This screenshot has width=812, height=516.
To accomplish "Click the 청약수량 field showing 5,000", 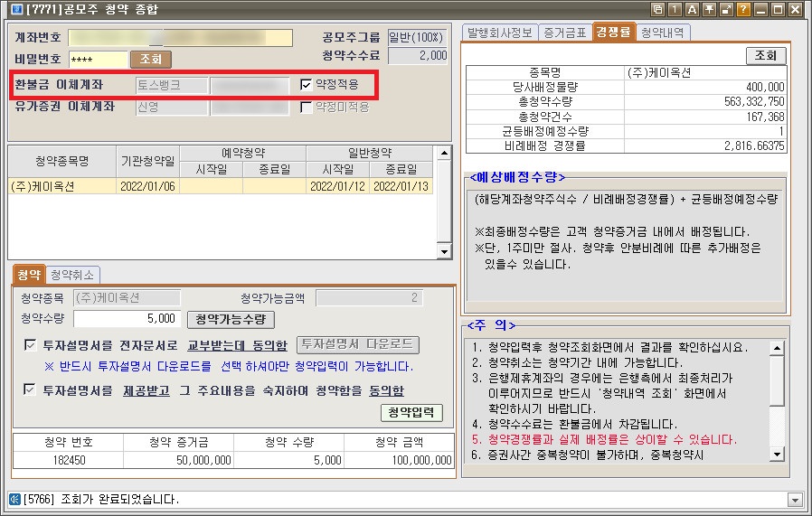I will click(x=127, y=319).
